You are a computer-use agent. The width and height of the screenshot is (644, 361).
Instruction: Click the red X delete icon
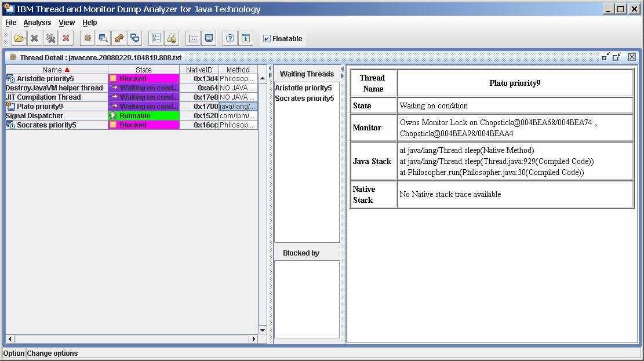coord(66,38)
